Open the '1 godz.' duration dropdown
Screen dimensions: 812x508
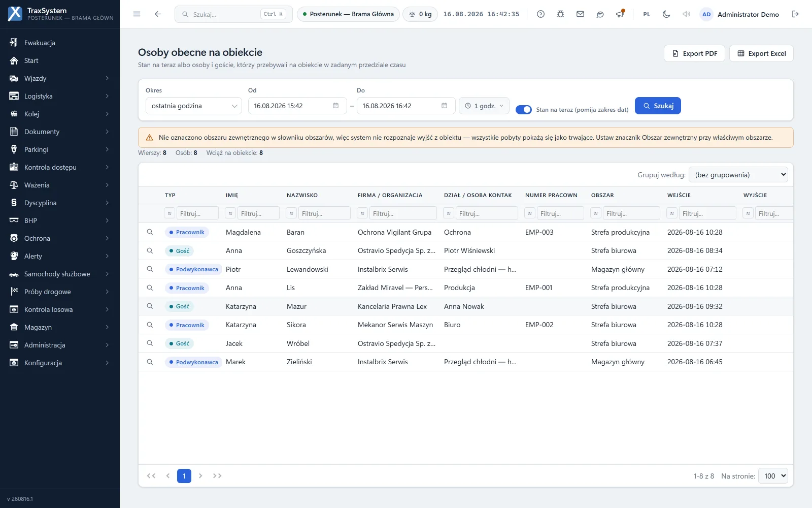(x=484, y=106)
